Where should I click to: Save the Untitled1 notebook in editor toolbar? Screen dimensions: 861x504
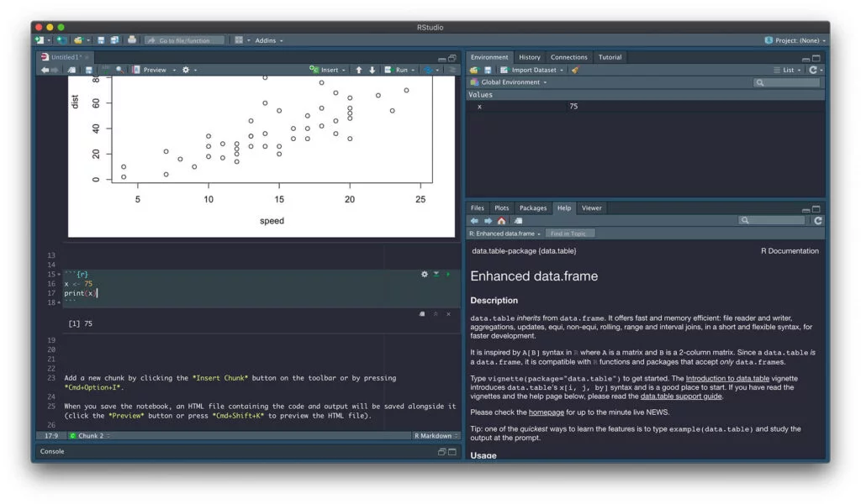tap(88, 70)
